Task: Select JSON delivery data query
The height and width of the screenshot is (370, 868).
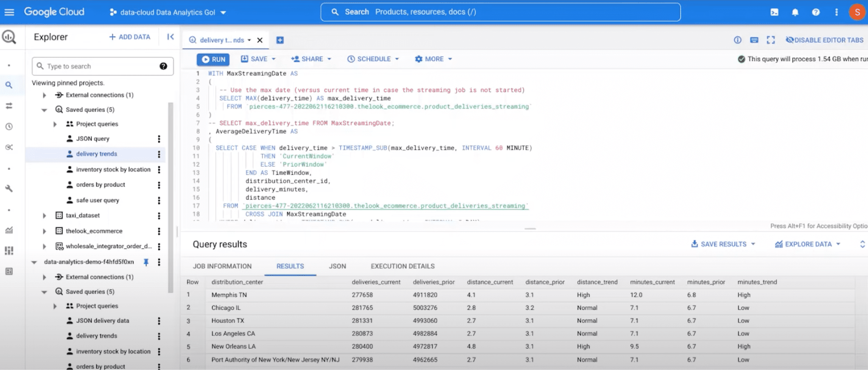Action: click(x=103, y=321)
